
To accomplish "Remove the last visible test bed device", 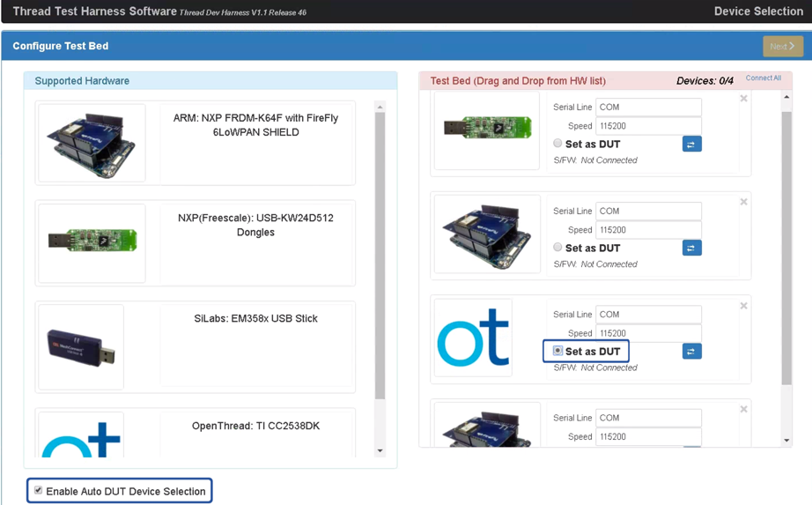I will tap(744, 409).
